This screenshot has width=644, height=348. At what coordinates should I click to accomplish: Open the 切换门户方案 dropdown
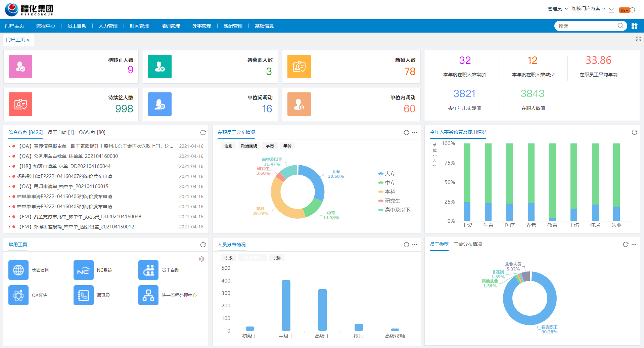pos(589,9)
